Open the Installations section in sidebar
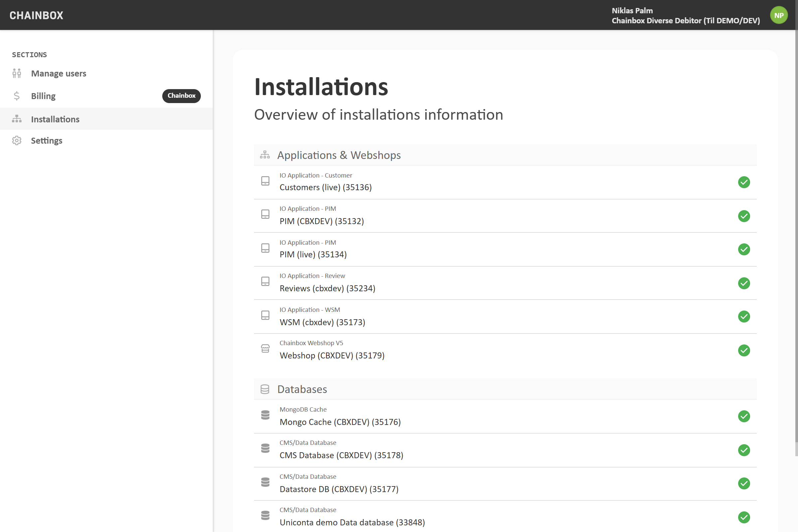 coord(55,119)
